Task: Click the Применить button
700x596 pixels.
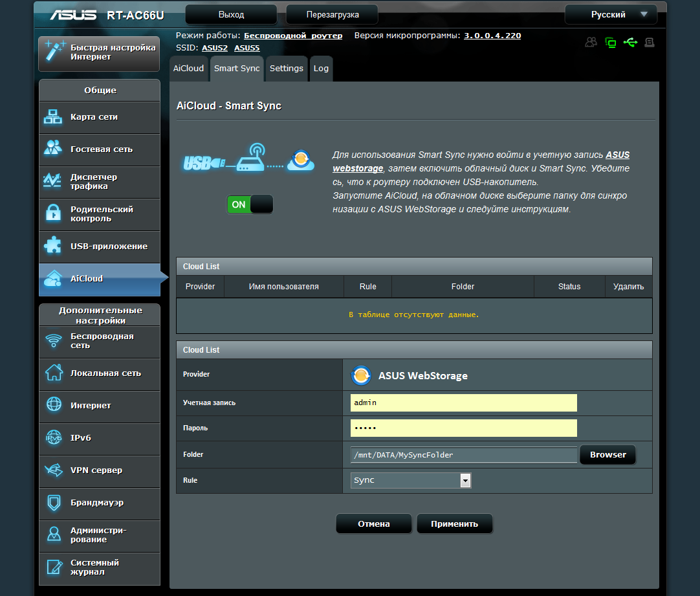Action: click(454, 524)
